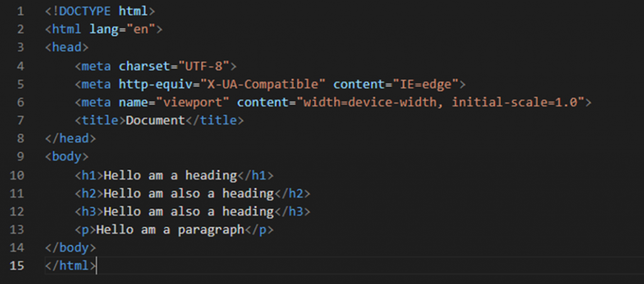Click line number 8 in the gutter

tap(21, 138)
